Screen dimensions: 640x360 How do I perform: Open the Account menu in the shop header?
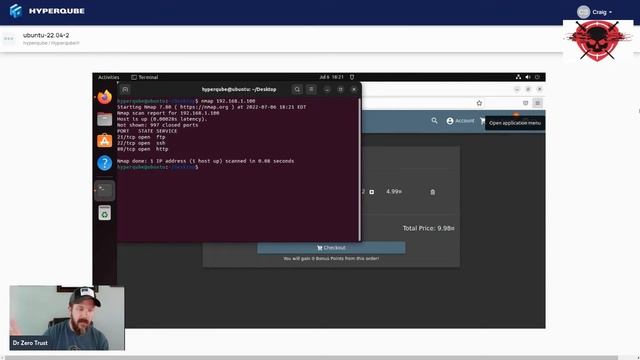pos(460,121)
